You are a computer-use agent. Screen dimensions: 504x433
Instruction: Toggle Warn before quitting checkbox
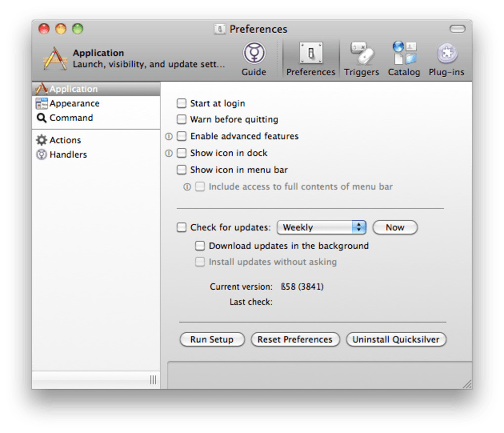[x=182, y=119]
